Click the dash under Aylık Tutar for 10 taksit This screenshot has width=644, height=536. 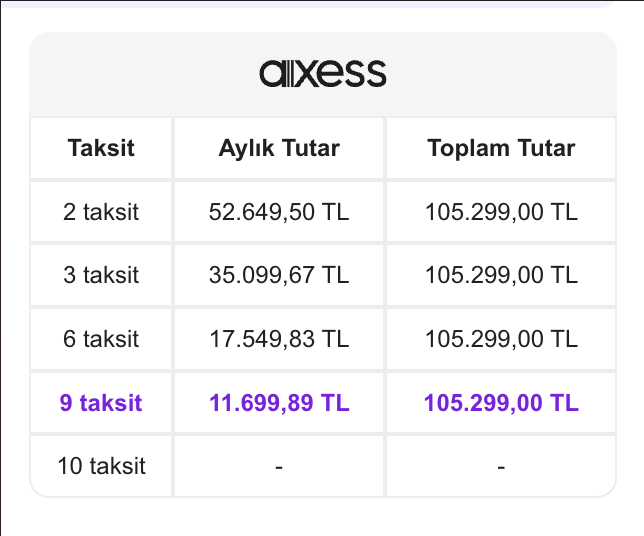coord(279,467)
